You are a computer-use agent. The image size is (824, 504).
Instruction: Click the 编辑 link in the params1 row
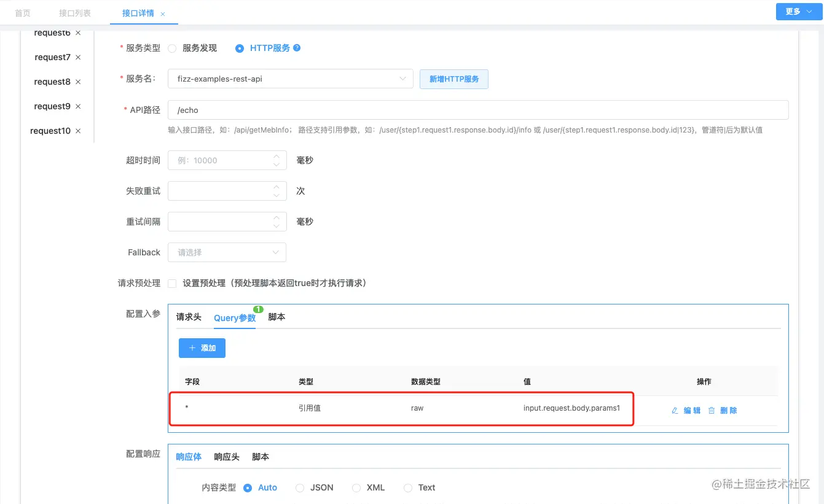tap(692, 411)
